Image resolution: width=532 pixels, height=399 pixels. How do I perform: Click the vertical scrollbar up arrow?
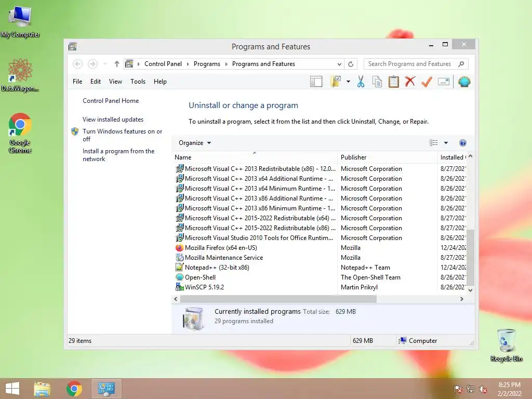tap(470, 156)
